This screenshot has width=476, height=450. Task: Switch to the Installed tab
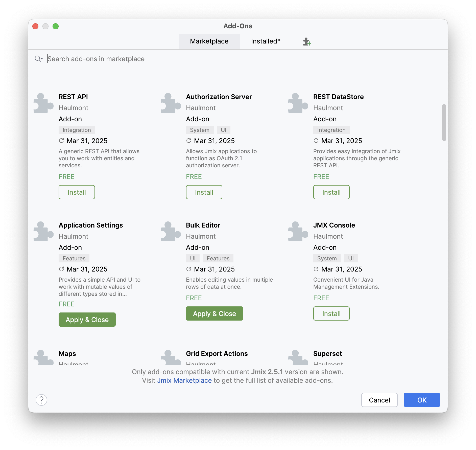pos(266,41)
